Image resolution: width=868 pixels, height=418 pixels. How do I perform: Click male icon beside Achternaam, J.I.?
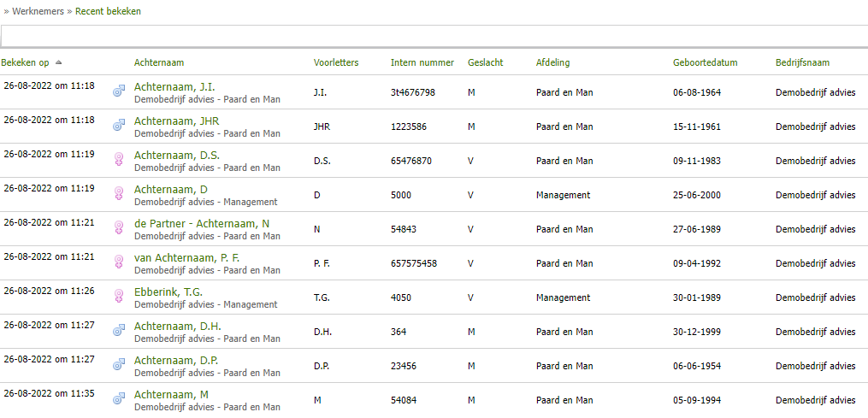[120, 90]
